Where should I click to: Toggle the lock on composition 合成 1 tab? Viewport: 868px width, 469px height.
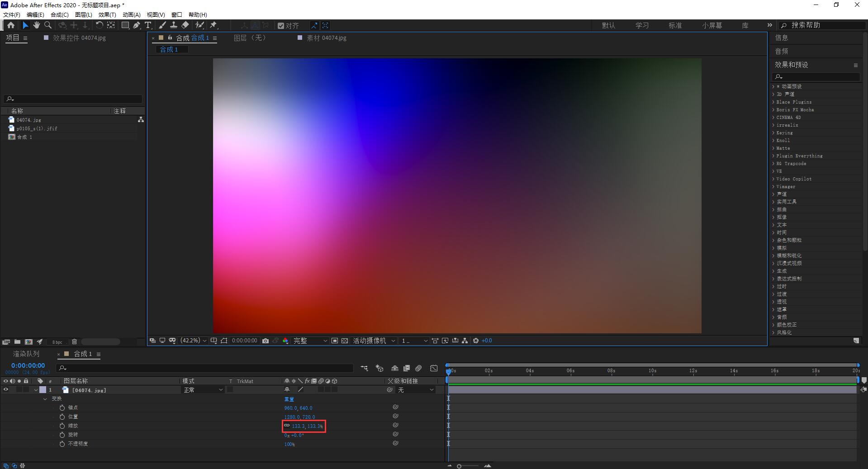pos(170,38)
